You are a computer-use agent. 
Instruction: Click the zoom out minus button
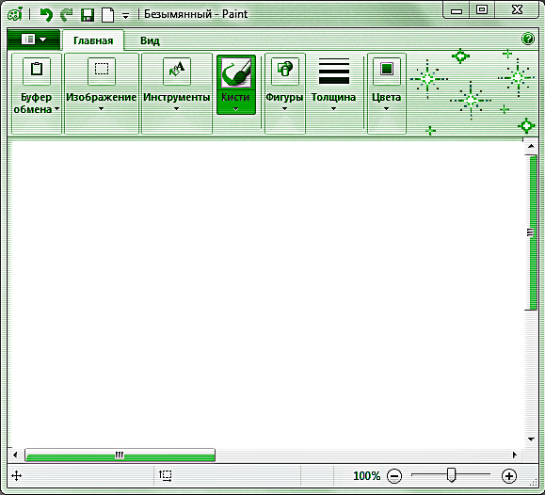(x=394, y=476)
